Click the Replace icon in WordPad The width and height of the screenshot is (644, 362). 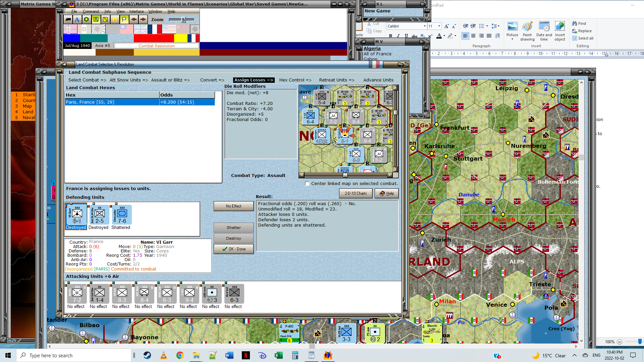(582, 31)
